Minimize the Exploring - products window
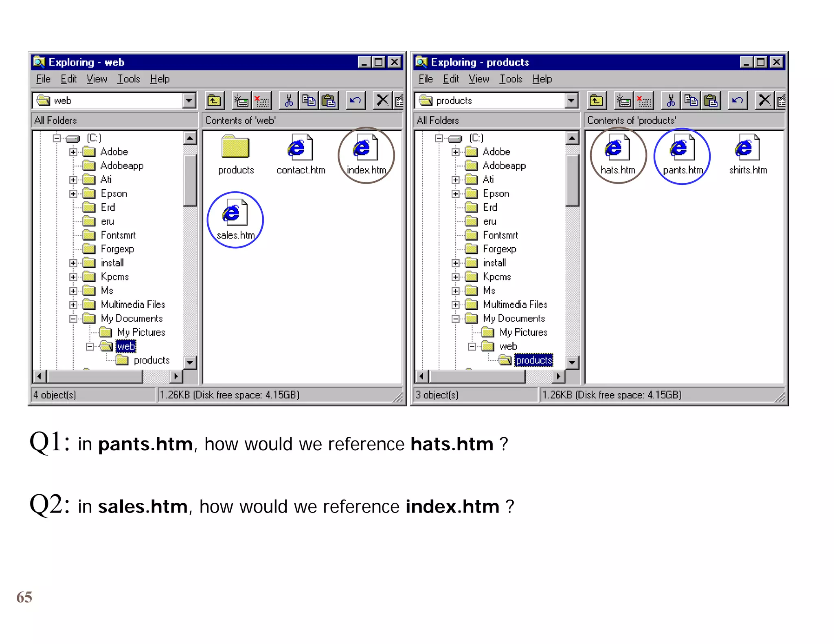Screen dimensions: 834x644 (x=746, y=62)
